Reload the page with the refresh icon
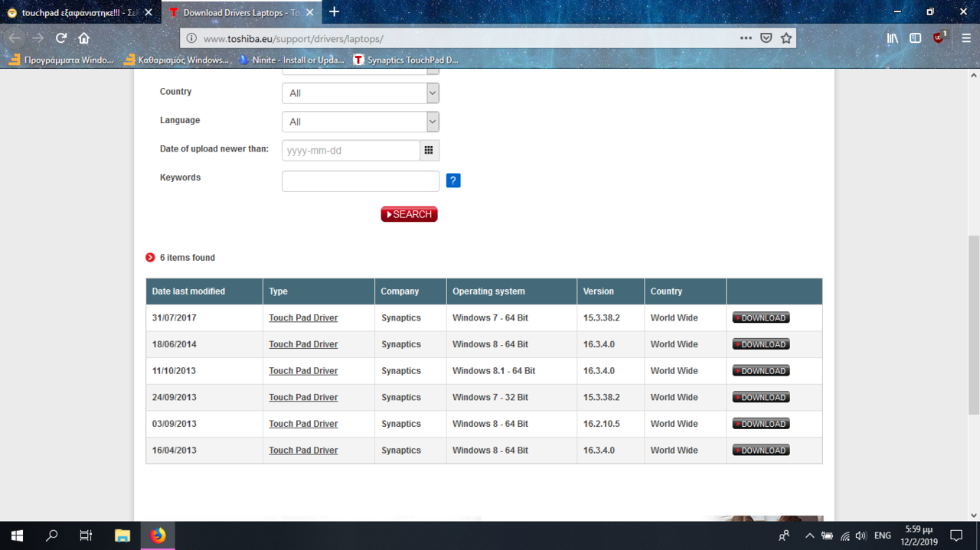Image resolution: width=980 pixels, height=550 pixels. coord(61,38)
